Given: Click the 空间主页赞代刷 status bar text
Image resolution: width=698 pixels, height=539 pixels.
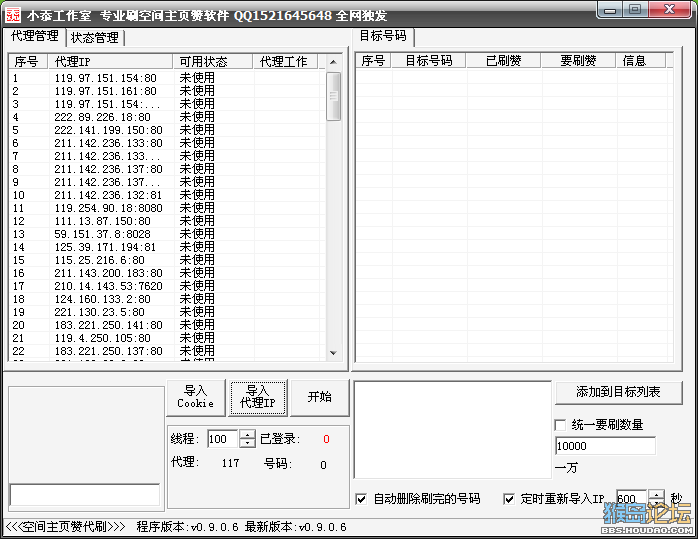Looking at the screenshot, I should (x=65, y=527).
